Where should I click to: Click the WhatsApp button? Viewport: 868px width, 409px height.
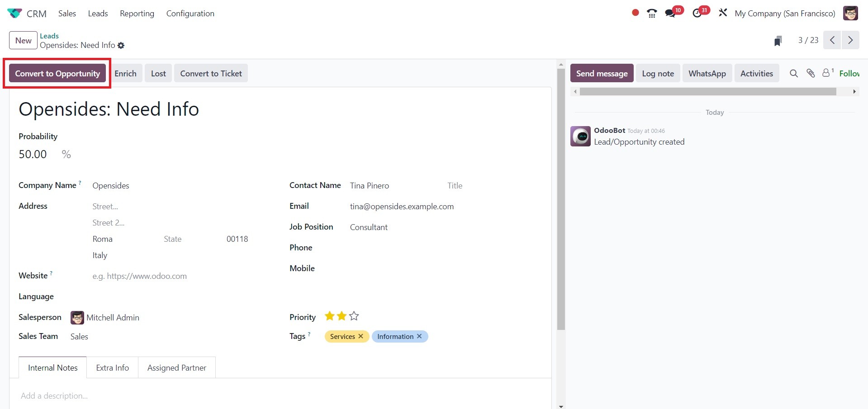click(x=707, y=73)
